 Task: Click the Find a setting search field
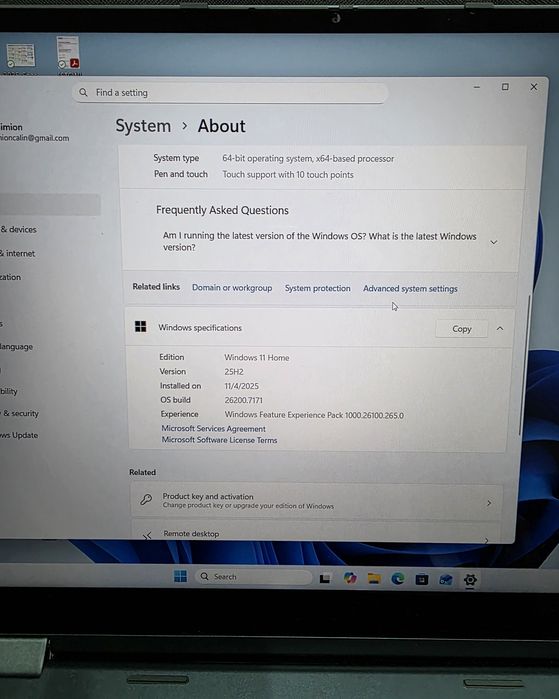click(230, 93)
